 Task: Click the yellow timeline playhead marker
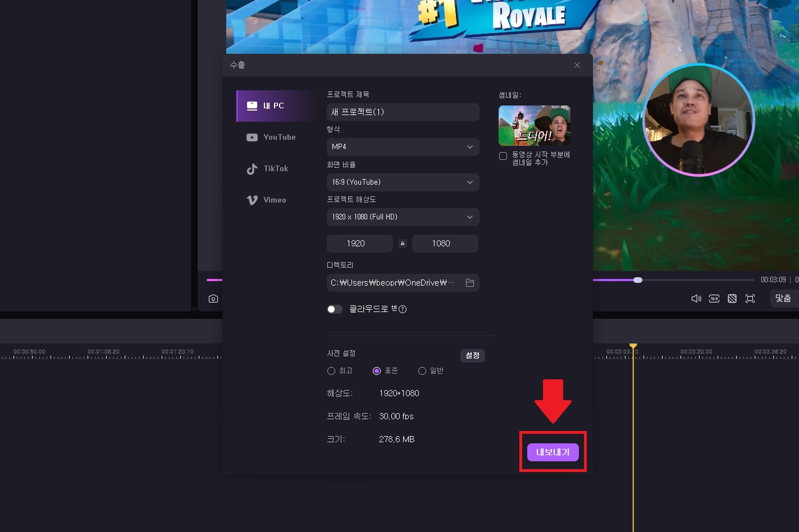click(633, 346)
